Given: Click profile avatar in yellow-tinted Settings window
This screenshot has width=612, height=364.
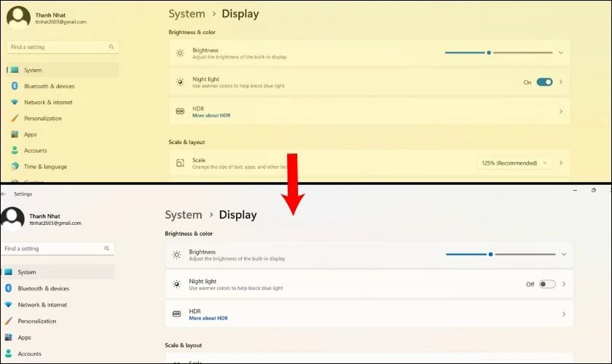Looking at the screenshot, I should point(18,17).
